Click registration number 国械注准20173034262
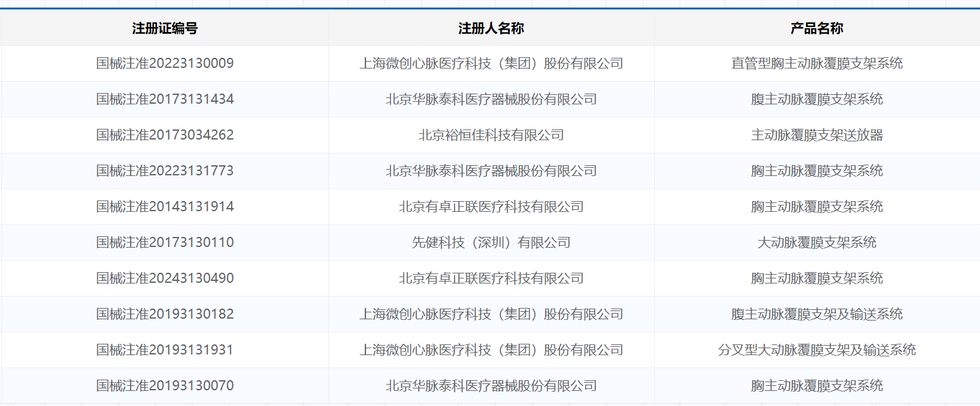Image resolution: width=980 pixels, height=406 pixels. (x=164, y=135)
